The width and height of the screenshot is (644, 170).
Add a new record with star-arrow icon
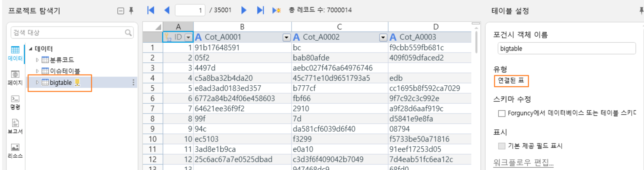click(276, 10)
